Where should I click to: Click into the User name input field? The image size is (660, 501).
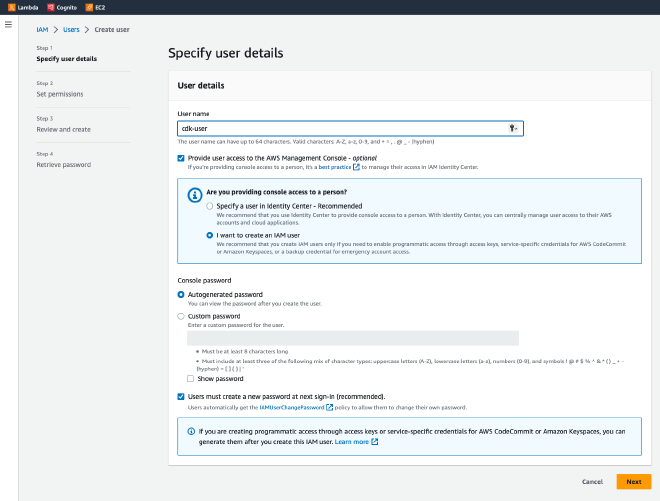click(340, 128)
